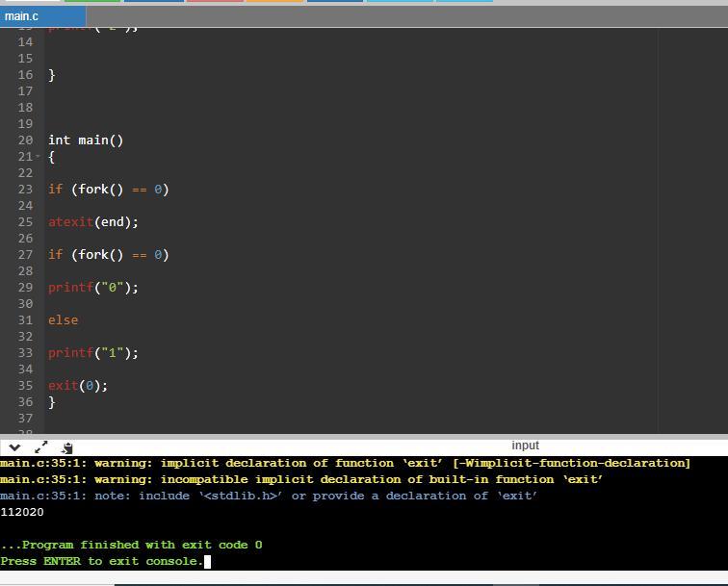Fold the main function at line 21 arrow
This screenshot has width=728, height=586.
tap(38, 157)
